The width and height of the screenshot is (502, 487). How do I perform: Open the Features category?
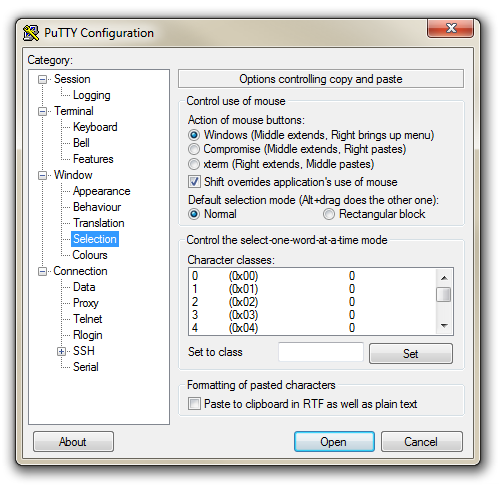93,159
